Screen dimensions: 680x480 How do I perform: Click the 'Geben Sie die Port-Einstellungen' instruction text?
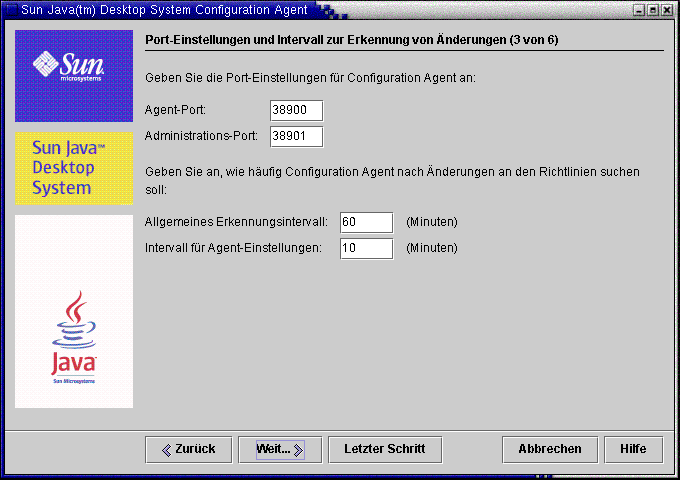point(311,78)
